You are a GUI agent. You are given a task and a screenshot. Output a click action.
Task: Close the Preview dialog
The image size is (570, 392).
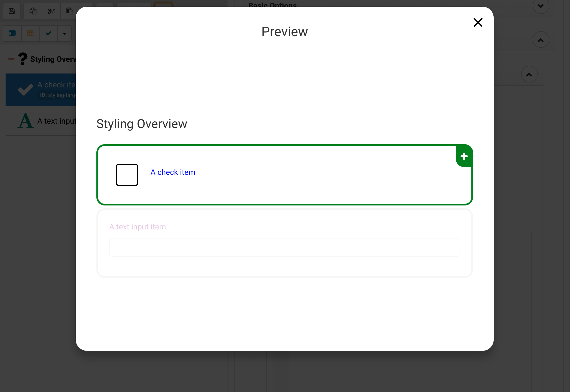pyautogui.click(x=478, y=22)
